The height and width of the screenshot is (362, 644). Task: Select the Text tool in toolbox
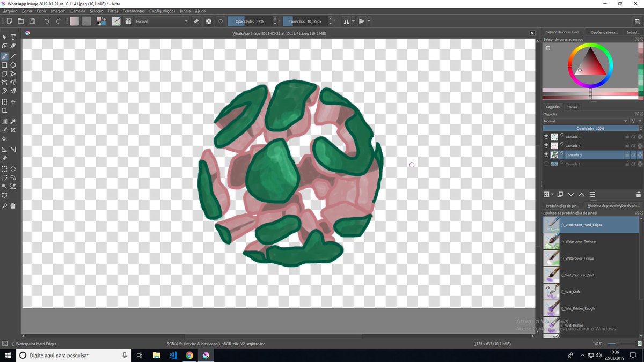[x=13, y=37]
